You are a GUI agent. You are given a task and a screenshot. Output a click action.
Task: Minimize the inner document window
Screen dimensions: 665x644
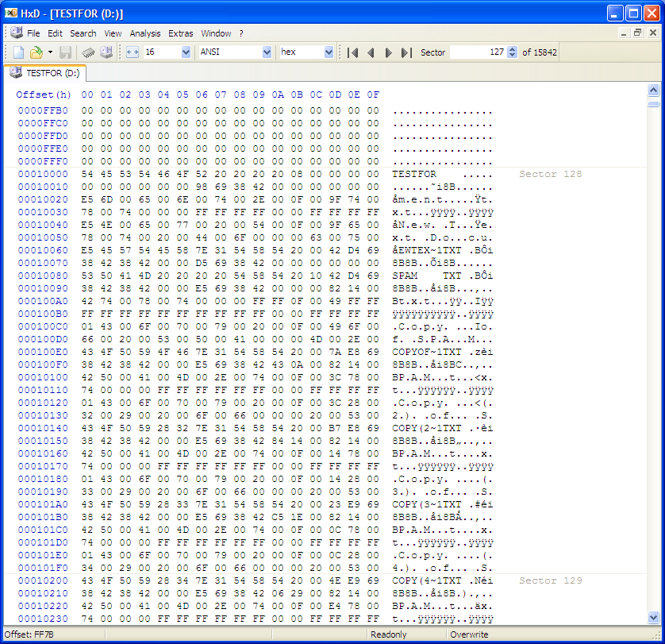(x=624, y=33)
